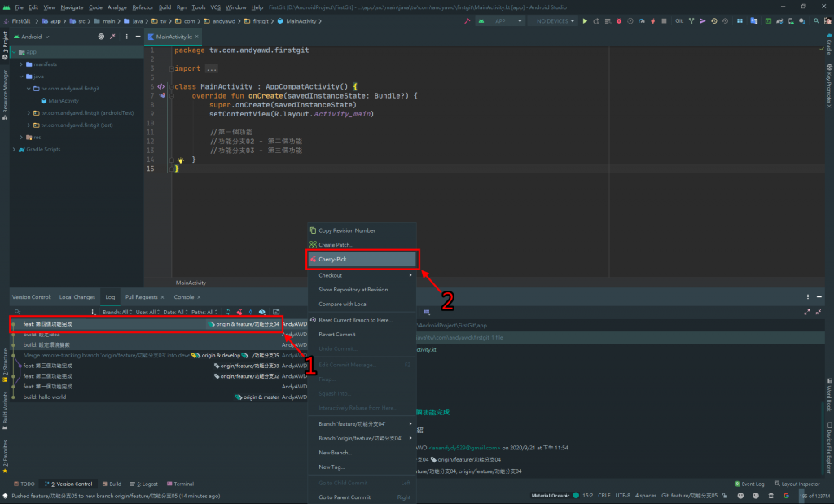Expand the Gradle Scripts node

pos(14,149)
